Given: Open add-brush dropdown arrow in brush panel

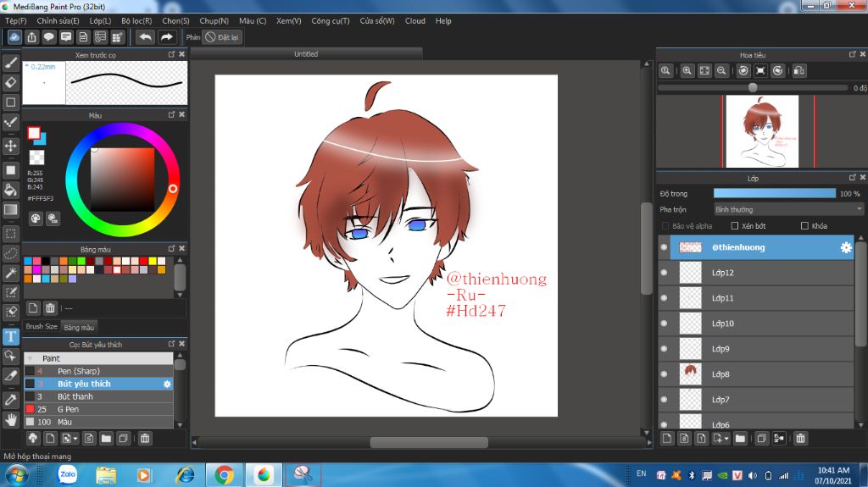Looking at the screenshot, I should [75, 439].
